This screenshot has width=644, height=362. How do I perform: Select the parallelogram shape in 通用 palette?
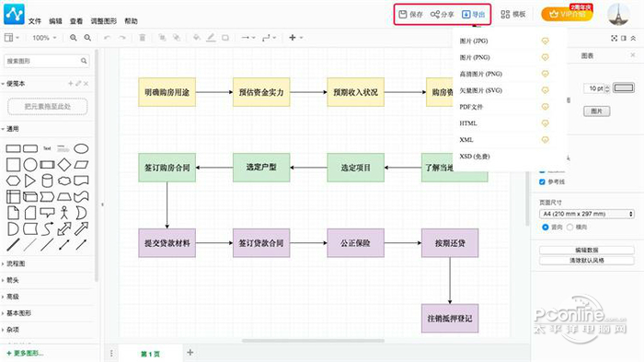[x=81, y=165]
